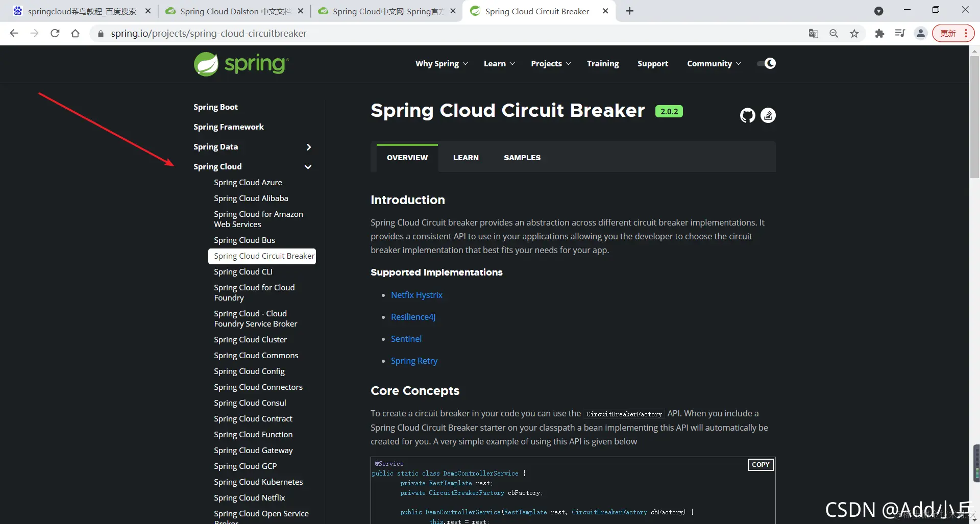Translate this page icon
This screenshot has height=524, width=980.
pos(813,33)
